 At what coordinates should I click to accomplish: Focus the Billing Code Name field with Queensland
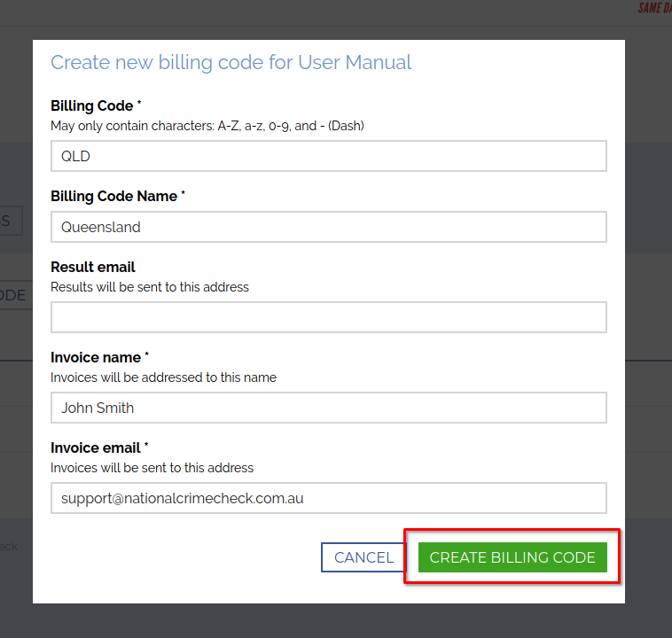pyautogui.click(x=328, y=227)
